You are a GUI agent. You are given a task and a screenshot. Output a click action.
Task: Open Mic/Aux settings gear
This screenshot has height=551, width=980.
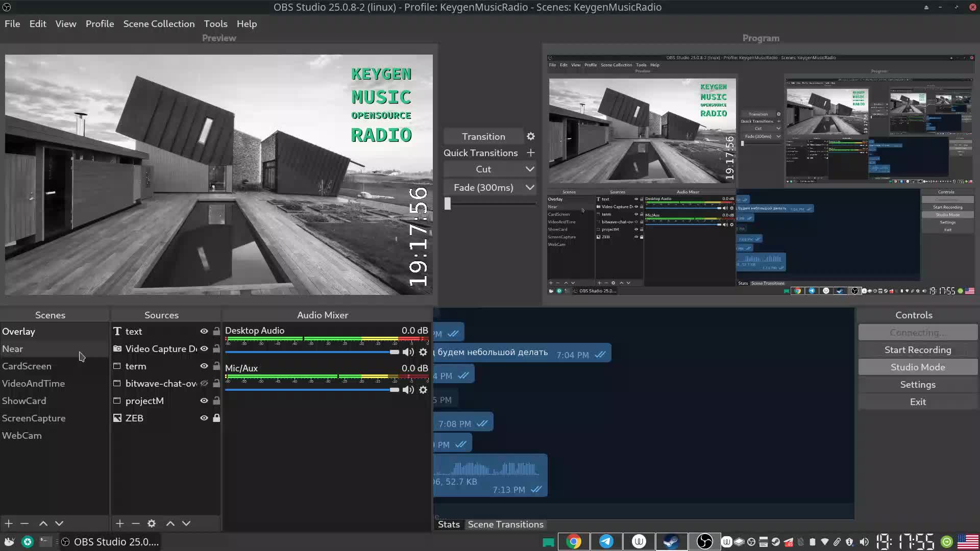[423, 390]
